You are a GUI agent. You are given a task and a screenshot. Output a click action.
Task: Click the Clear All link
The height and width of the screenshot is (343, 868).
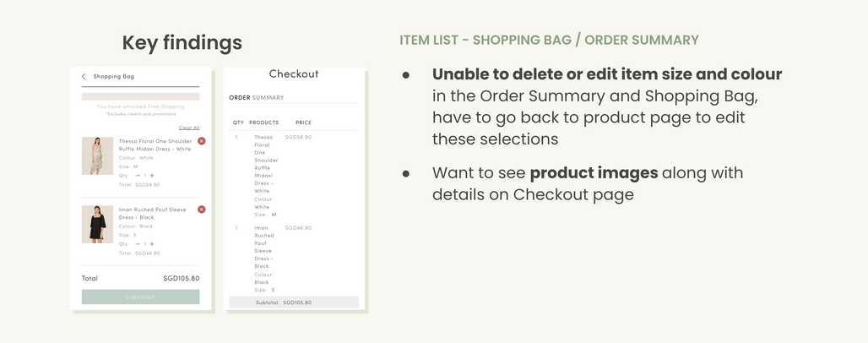point(189,128)
